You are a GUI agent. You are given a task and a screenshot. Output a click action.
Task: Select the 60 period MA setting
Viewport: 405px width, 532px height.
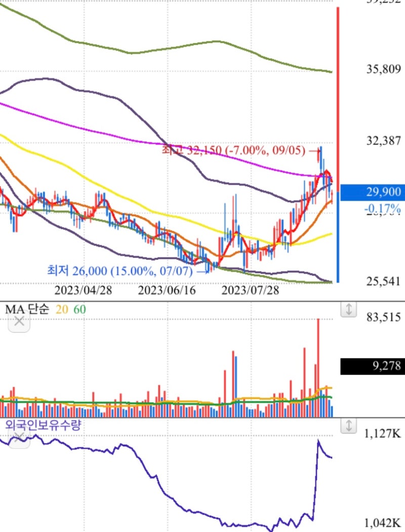tap(79, 310)
